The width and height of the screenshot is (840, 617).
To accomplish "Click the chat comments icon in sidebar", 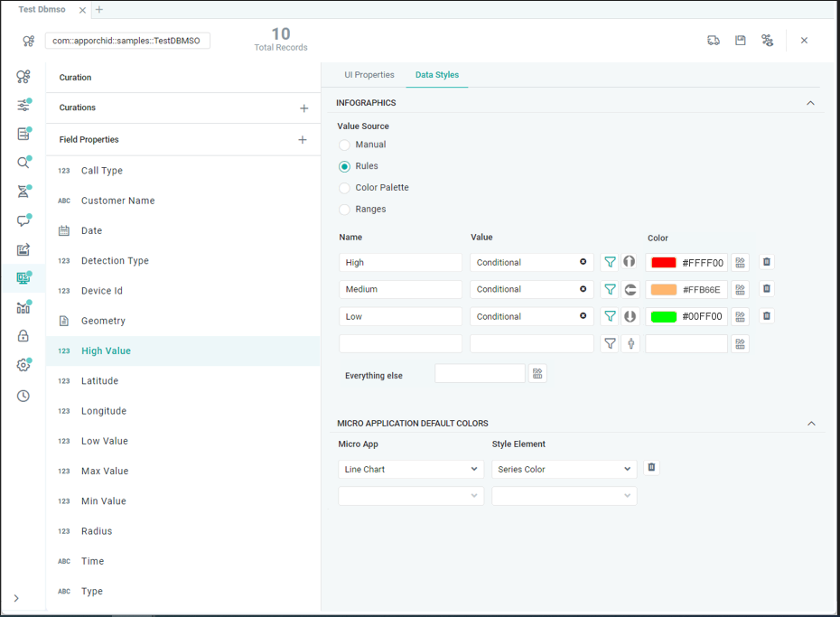I will coord(23,221).
